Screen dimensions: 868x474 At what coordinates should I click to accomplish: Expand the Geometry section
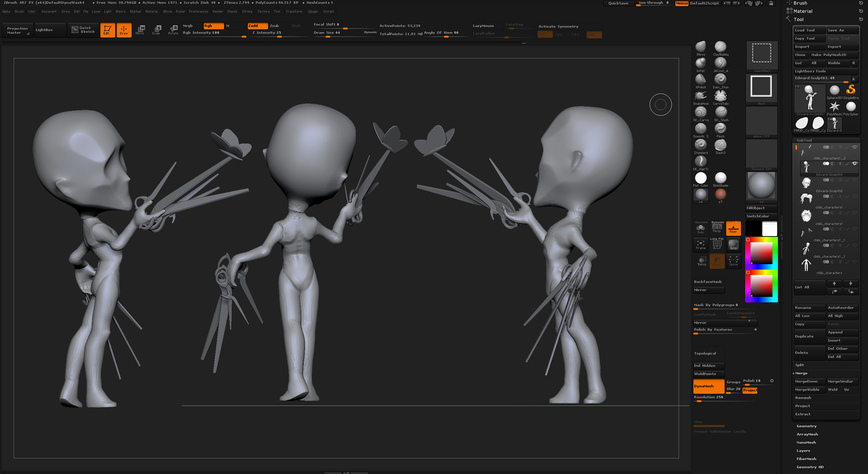tap(807, 426)
